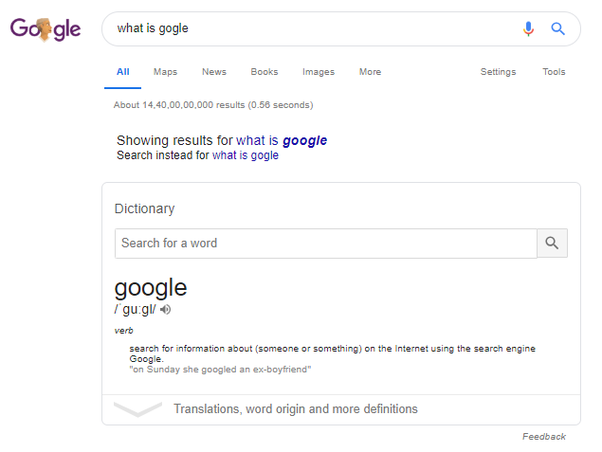Click the Google doodle logo

tap(45, 29)
